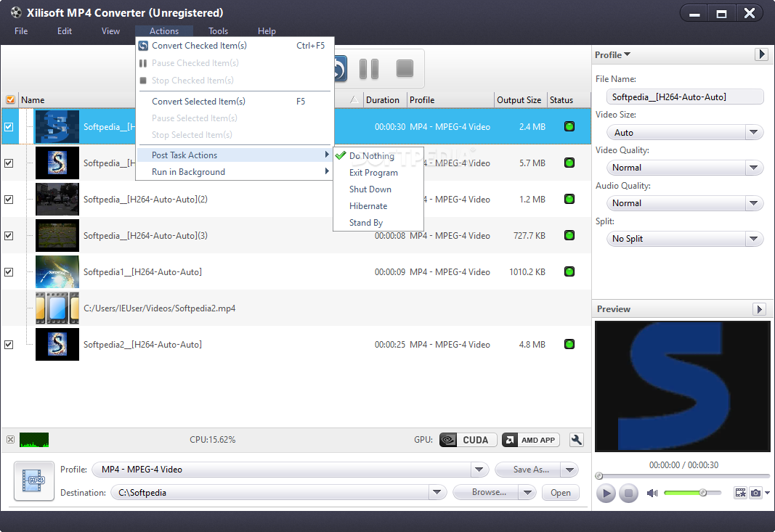The height and width of the screenshot is (532, 775).
Task: Expand the Destination path dropdown
Action: tap(437, 493)
